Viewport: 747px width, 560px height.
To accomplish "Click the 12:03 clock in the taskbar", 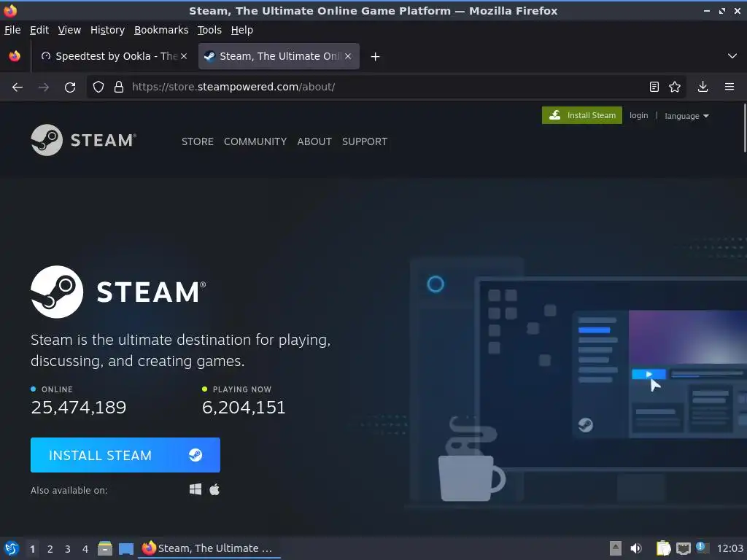I will click(x=729, y=548).
